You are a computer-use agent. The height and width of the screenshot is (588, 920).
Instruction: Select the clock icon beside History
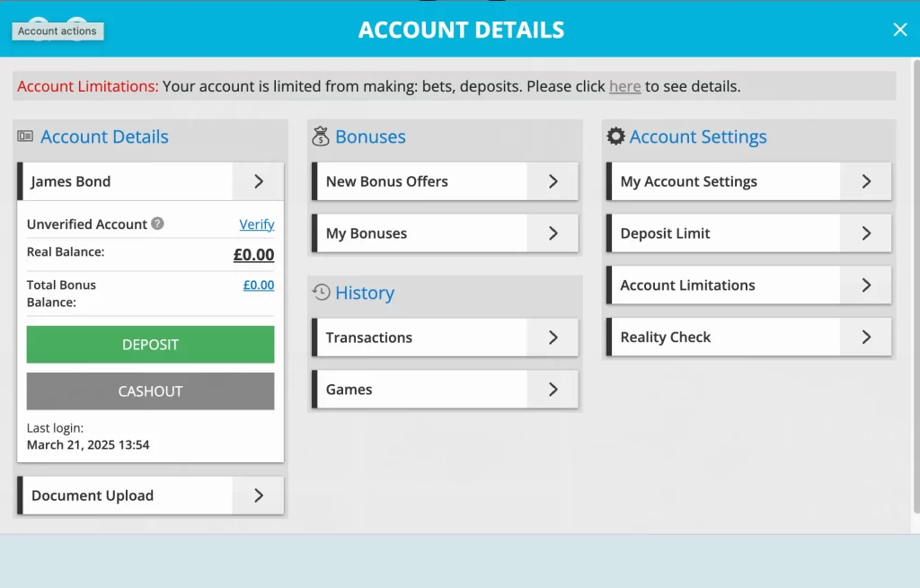point(321,292)
